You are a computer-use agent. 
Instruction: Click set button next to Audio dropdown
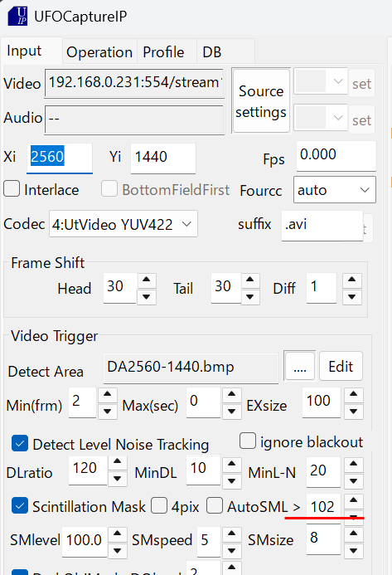pyautogui.click(x=361, y=120)
